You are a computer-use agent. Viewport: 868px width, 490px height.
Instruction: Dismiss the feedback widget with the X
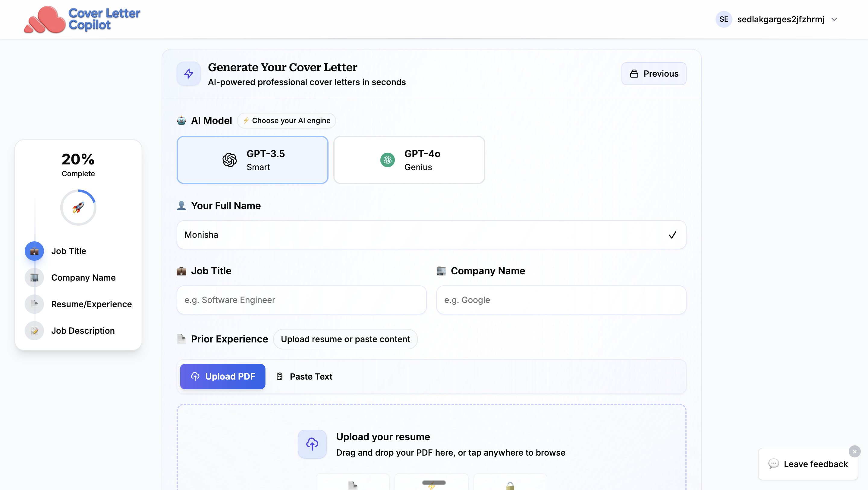(x=854, y=452)
